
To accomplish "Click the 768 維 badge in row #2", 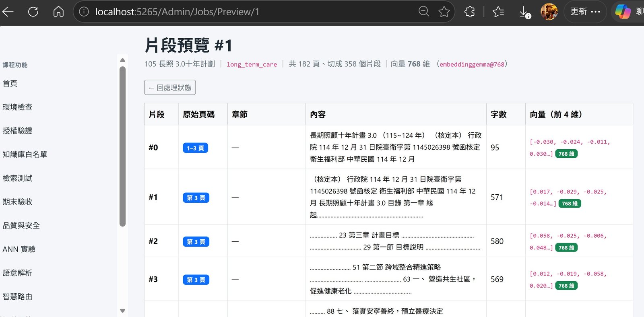I will (566, 248).
